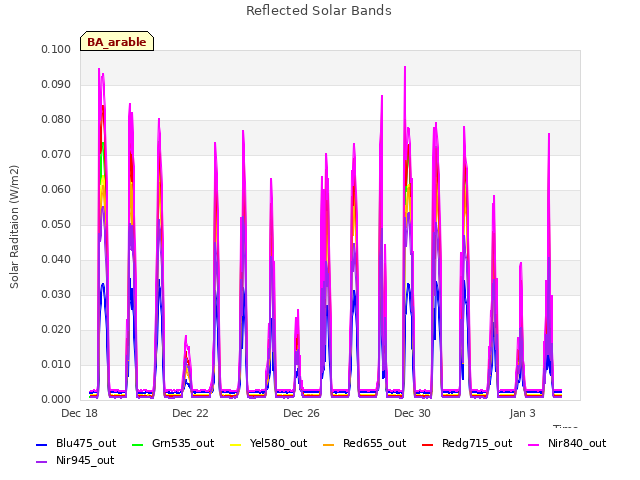This screenshot has height=480, width=640.
Task: Toggle the Grn535_out legend label
Action: pos(183,443)
